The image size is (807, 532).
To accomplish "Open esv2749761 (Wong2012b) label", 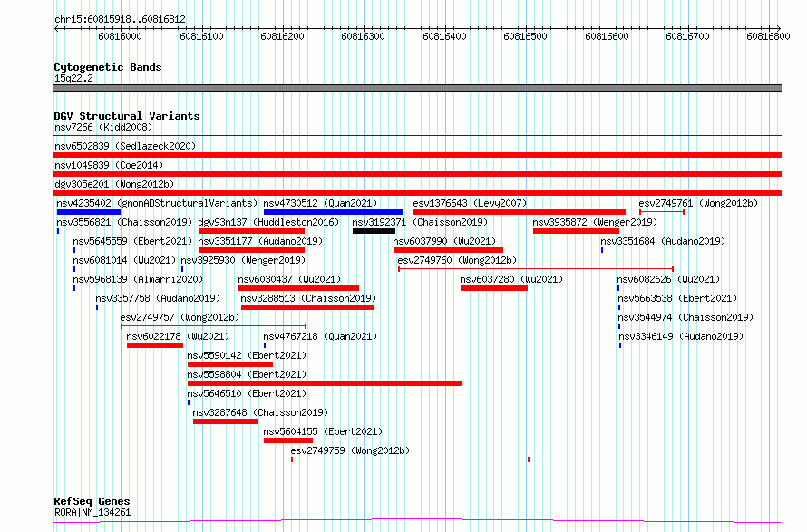I will (x=698, y=203).
